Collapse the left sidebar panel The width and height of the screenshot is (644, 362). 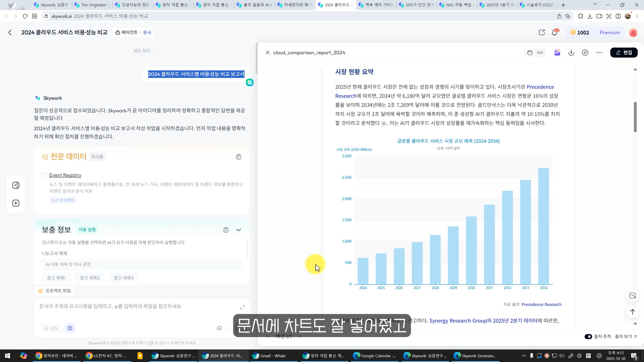pyautogui.click(x=16, y=185)
